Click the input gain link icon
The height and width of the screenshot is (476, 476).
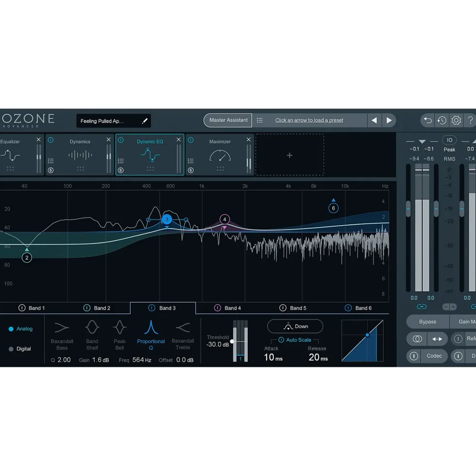pyautogui.click(x=422, y=306)
